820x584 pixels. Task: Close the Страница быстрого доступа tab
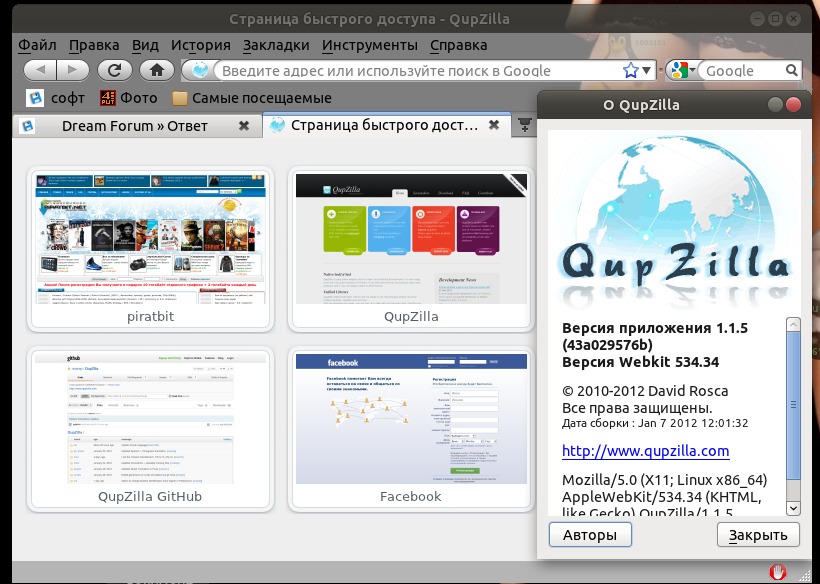tap(494, 124)
